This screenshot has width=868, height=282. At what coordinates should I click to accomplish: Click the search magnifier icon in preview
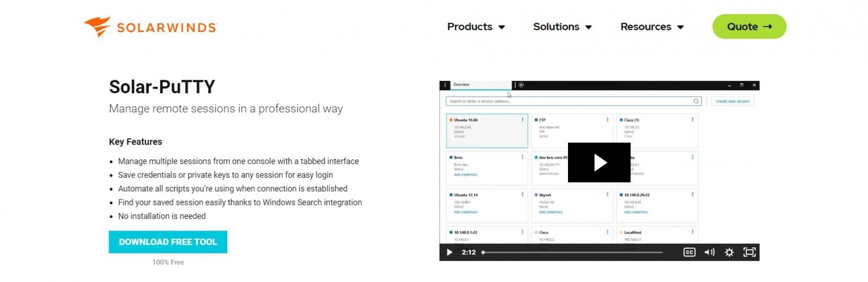(696, 101)
